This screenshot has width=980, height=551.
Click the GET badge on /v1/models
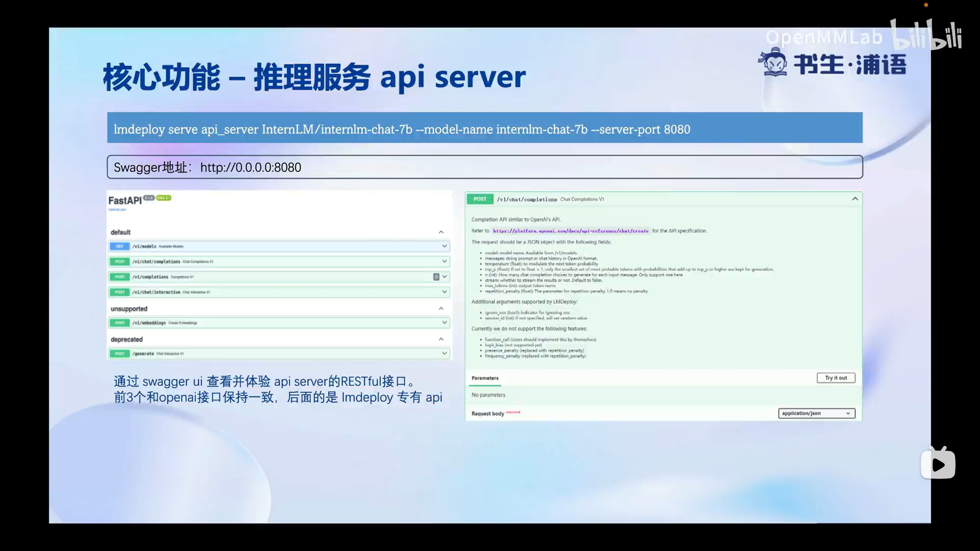119,246
